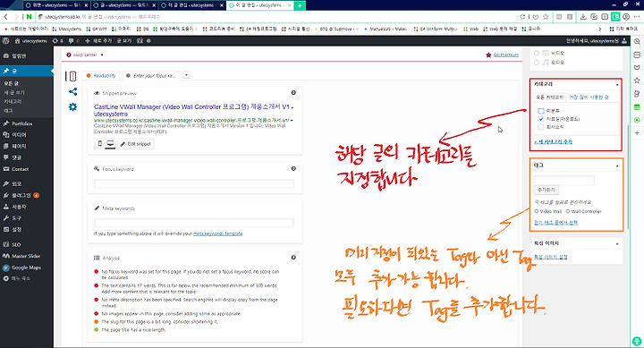Open help for the Analysis section
Screen dimensions: 644x348
click(x=293, y=258)
